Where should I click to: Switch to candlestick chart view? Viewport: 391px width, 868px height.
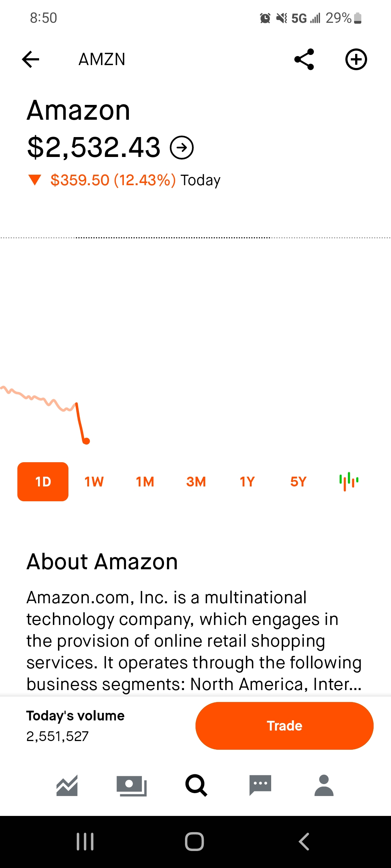(x=349, y=482)
